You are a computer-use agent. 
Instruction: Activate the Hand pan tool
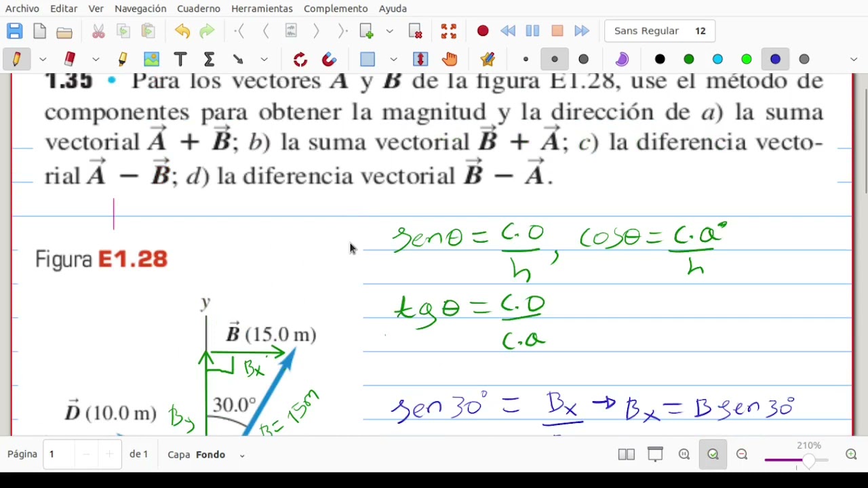coord(450,60)
